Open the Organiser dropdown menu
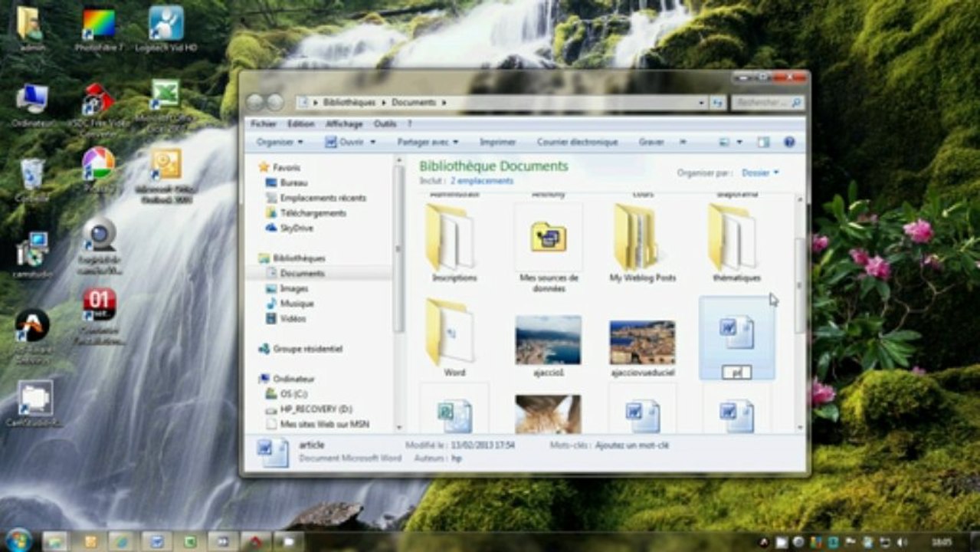Viewport: 980px width, 552px height. [x=280, y=142]
